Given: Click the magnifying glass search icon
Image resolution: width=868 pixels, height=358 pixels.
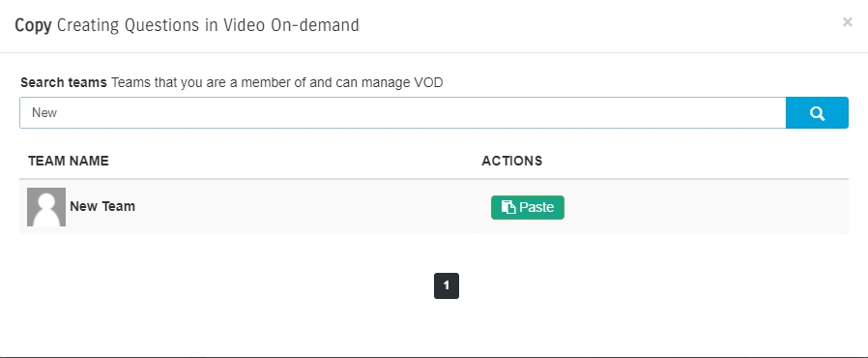Looking at the screenshot, I should [x=817, y=113].
